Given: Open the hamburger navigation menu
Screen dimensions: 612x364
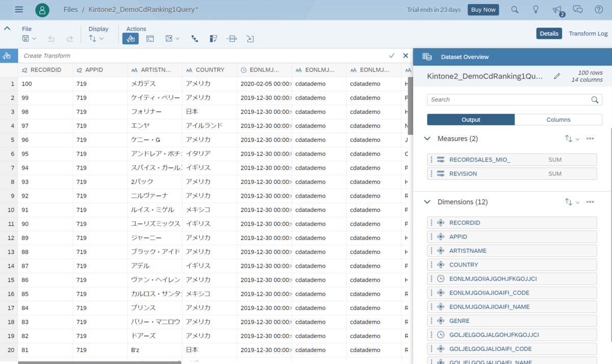Looking at the screenshot, I should [19, 9].
